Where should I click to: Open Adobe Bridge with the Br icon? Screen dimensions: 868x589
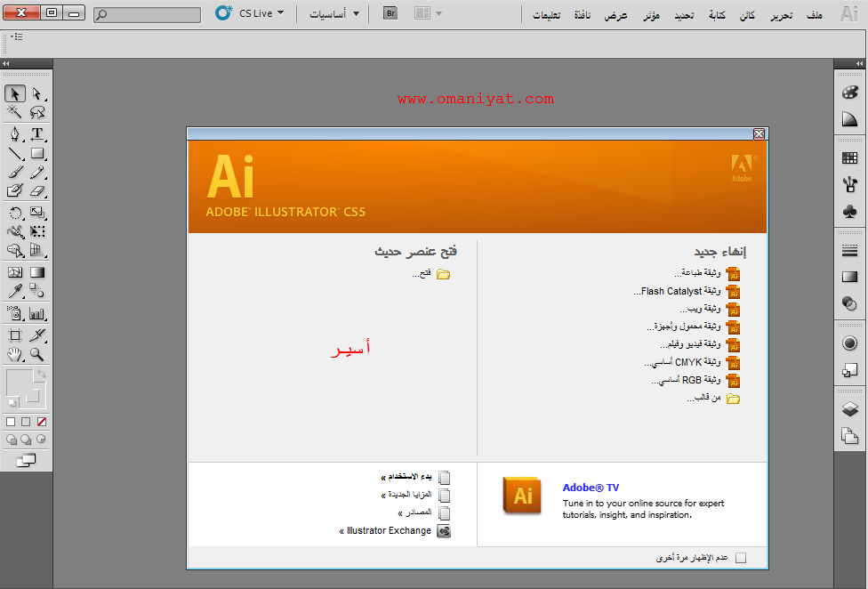point(390,12)
